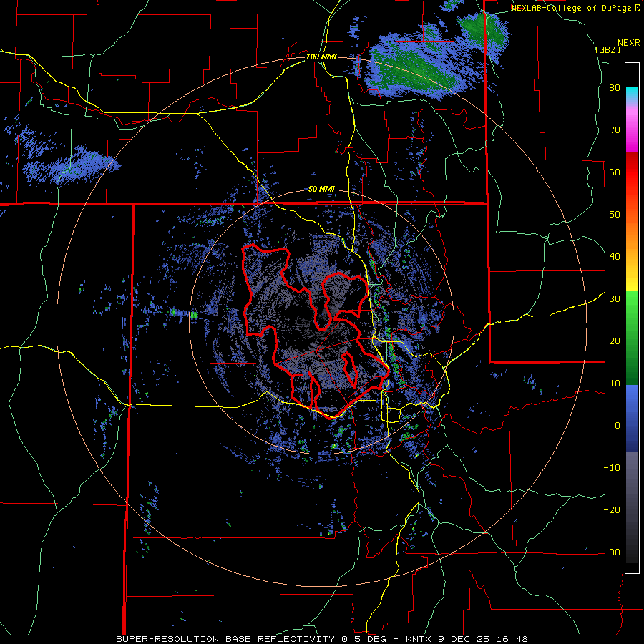Screen dimensions: 644x644
Task: Select the -20 value on the dBZ scale
Action: (x=612, y=510)
